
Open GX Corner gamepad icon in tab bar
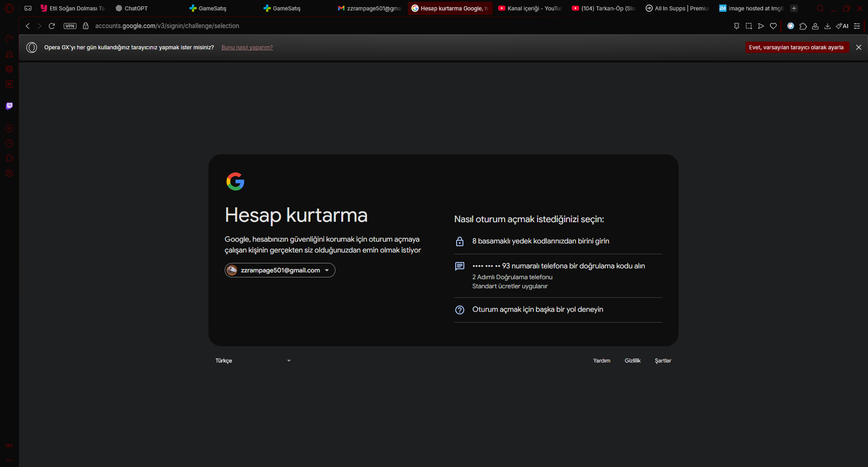[x=28, y=8]
